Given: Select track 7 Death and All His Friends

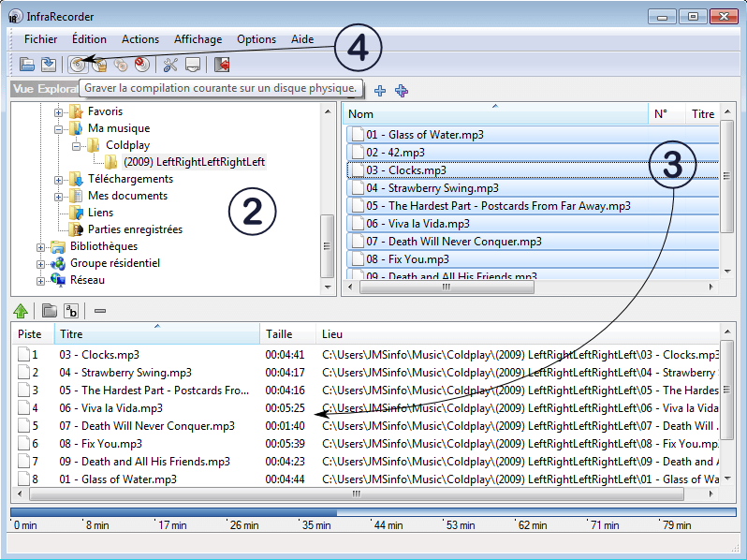Looking at the screenshot, I should coord(366,462).
